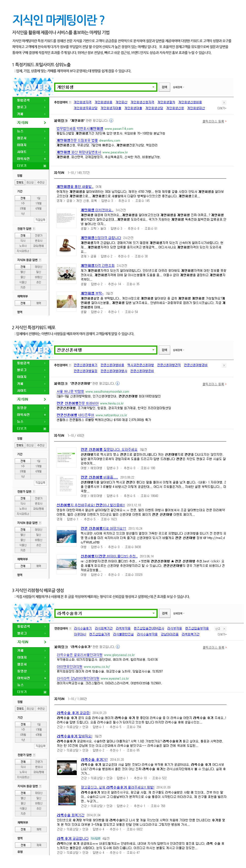Screen dimensions: 246x868
Task: Open autocomplete arrow in 개인회생 search box
Action: point(153,87)
